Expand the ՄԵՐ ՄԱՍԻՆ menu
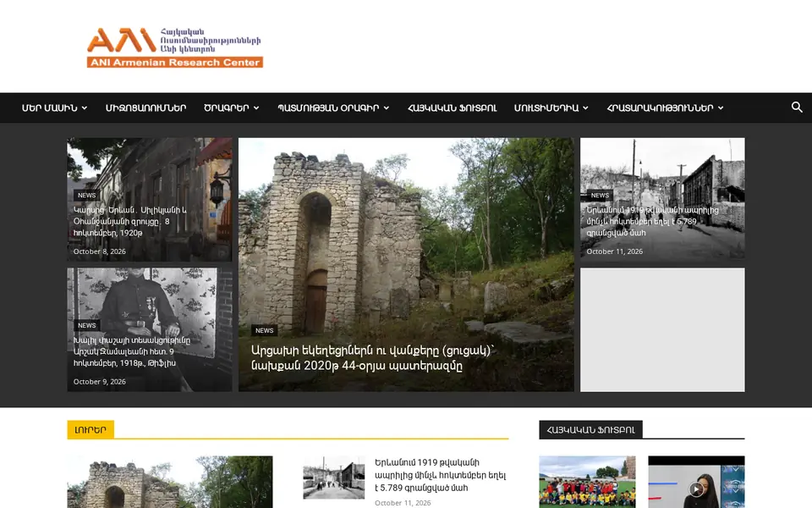The width and height of the screenshot is (812, 508). (54, 108)
